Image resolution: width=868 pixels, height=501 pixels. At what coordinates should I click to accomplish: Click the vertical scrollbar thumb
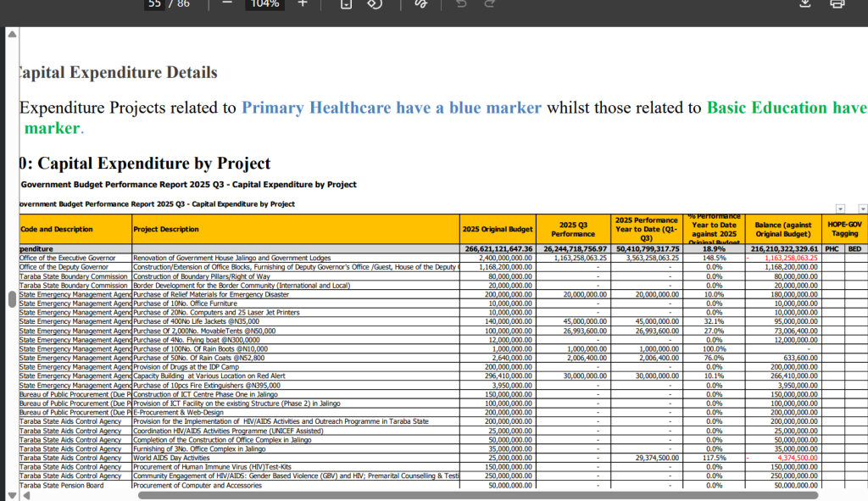point(11,300)
